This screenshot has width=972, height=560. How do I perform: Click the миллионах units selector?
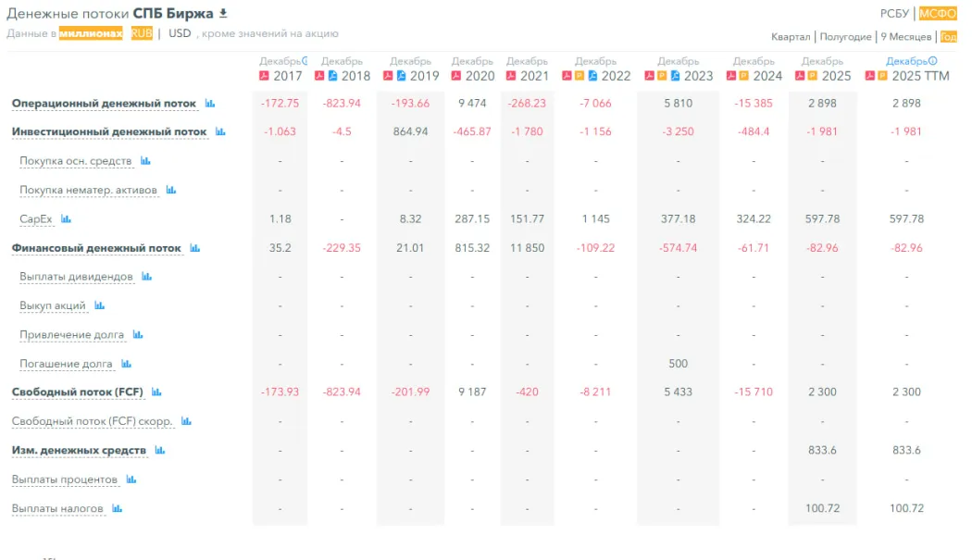click(x=91, y=33)
